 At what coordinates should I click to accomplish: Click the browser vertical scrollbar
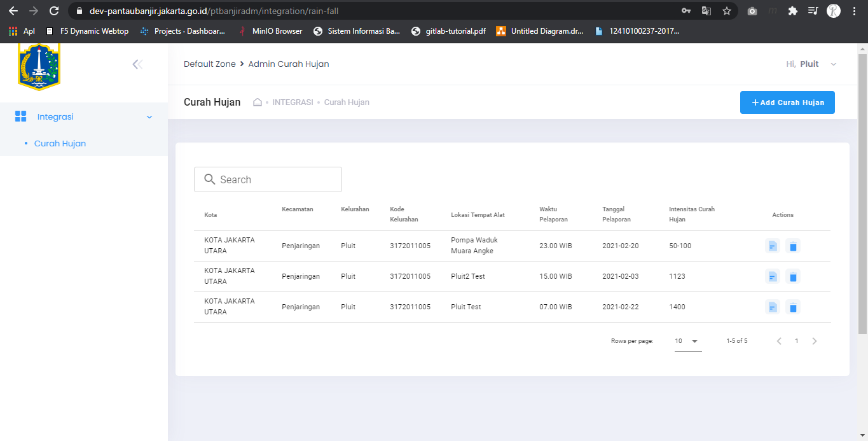[862, 191]
